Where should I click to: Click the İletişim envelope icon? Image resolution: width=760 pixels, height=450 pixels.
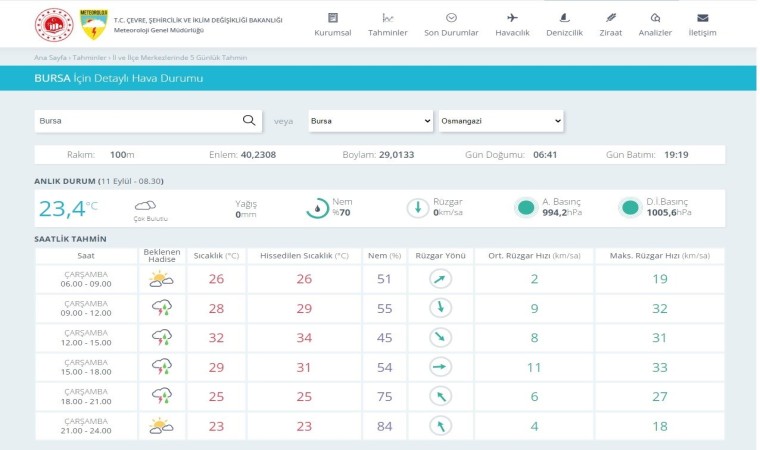pos(702,18)
